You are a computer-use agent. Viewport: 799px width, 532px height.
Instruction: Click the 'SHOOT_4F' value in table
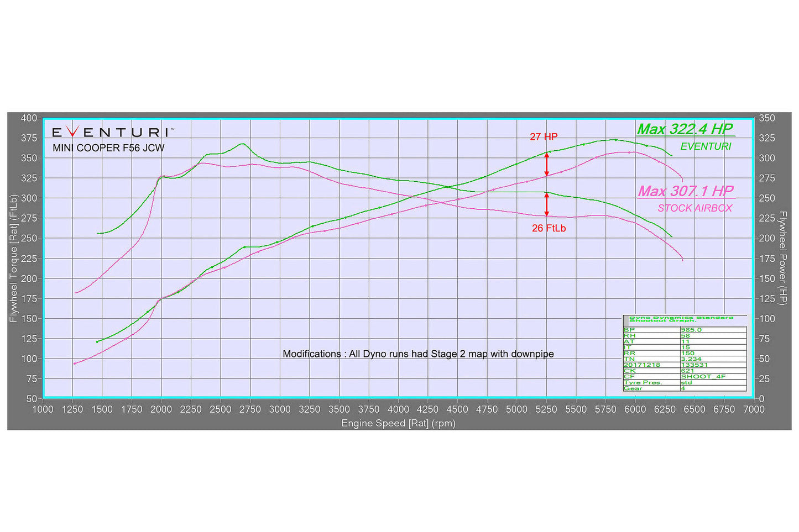(703, 377)
